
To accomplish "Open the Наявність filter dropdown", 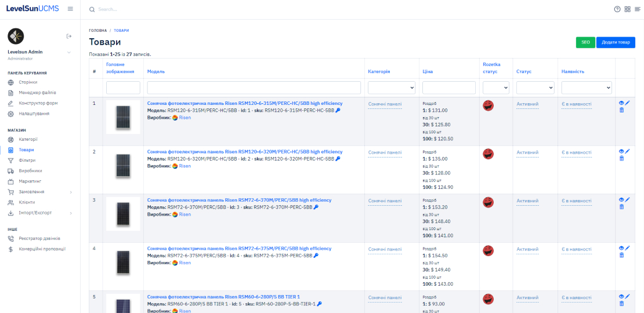I will pos(586,88).
